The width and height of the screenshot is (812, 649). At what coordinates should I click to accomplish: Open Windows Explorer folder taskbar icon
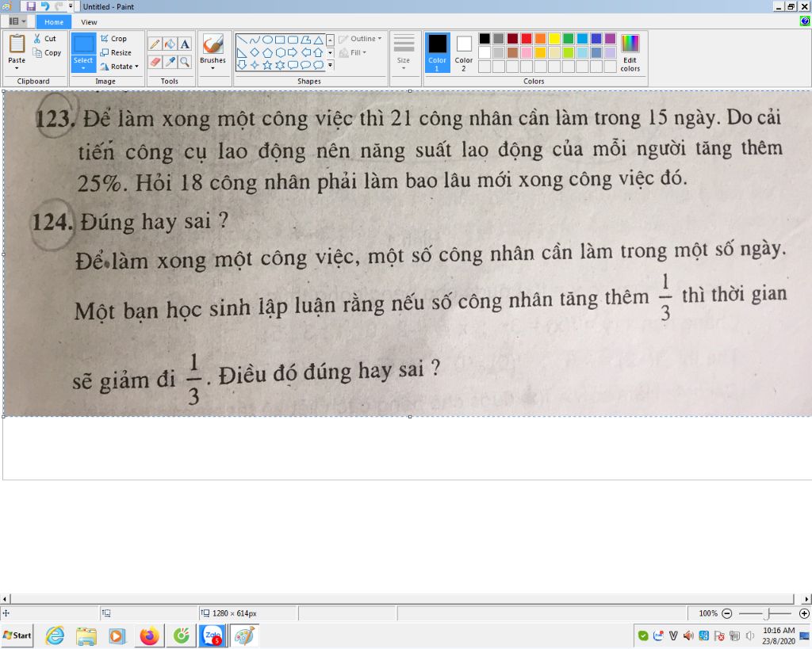pos(86,636)
